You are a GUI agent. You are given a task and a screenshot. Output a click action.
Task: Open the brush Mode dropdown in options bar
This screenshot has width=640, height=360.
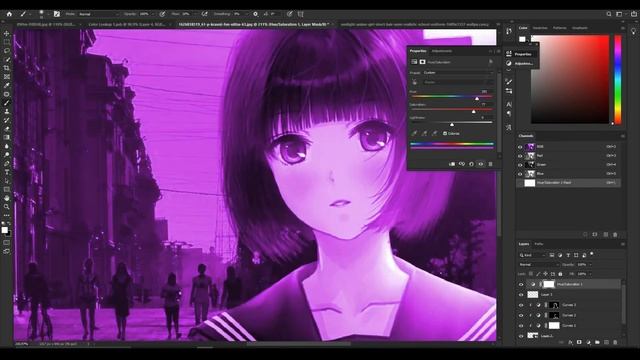click(x=98, y=14)
